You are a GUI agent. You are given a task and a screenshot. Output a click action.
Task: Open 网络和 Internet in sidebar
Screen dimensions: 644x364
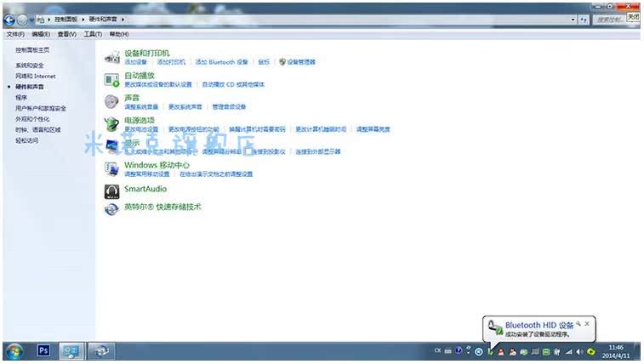pyautogui.click(x=36, y=76)
